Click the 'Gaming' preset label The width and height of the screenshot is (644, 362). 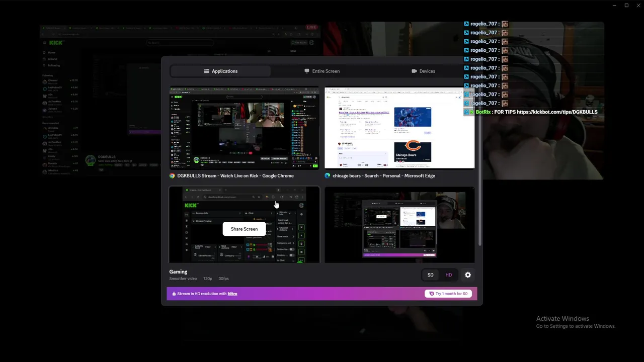coord(178,271)
